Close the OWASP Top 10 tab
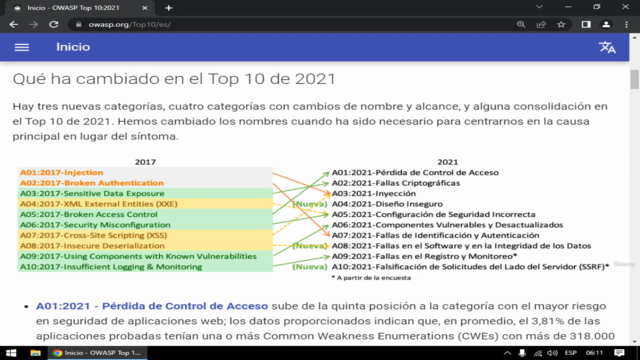This screenshot has width=640, height=360. point(145,8)
